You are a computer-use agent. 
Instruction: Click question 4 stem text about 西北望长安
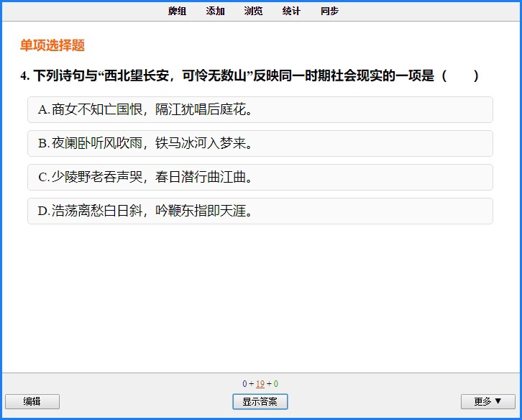pyautogui.click(x=249, y=76)
